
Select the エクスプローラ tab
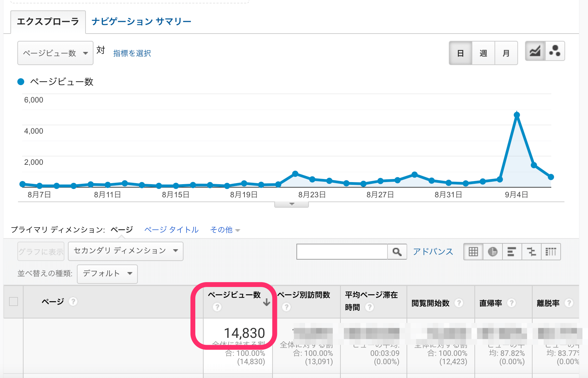pyautogui.click(x=48, y=21)
